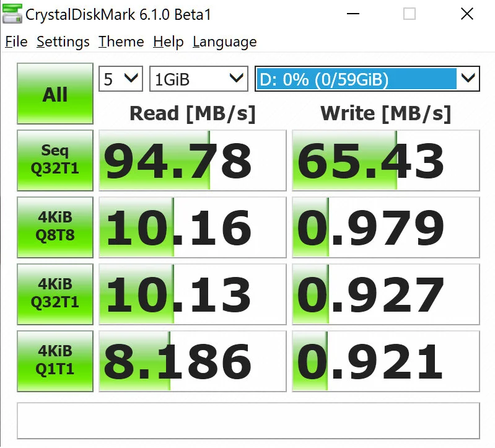The image size is (495, 448).
Task: Start the 4KiB Q1T1 test
Action: click(x=55, y=361)
